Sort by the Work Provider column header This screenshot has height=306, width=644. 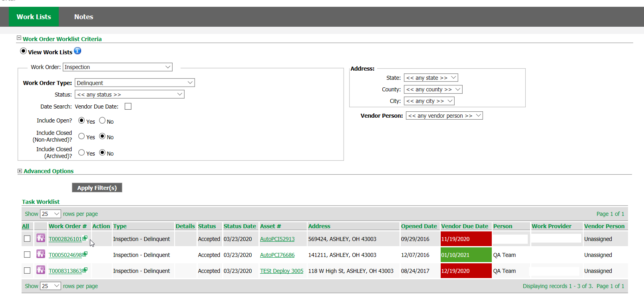point(551,226)
